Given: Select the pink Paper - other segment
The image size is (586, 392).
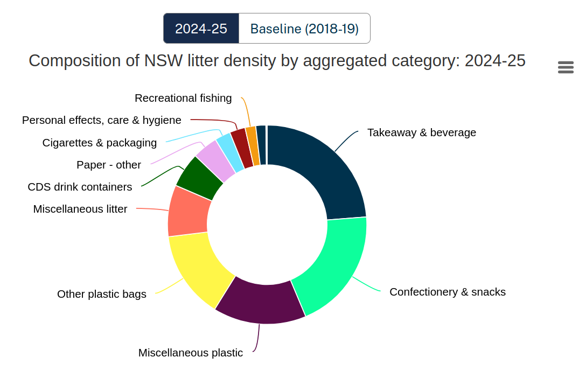Looking at the screenshot, I should [215, 161].
